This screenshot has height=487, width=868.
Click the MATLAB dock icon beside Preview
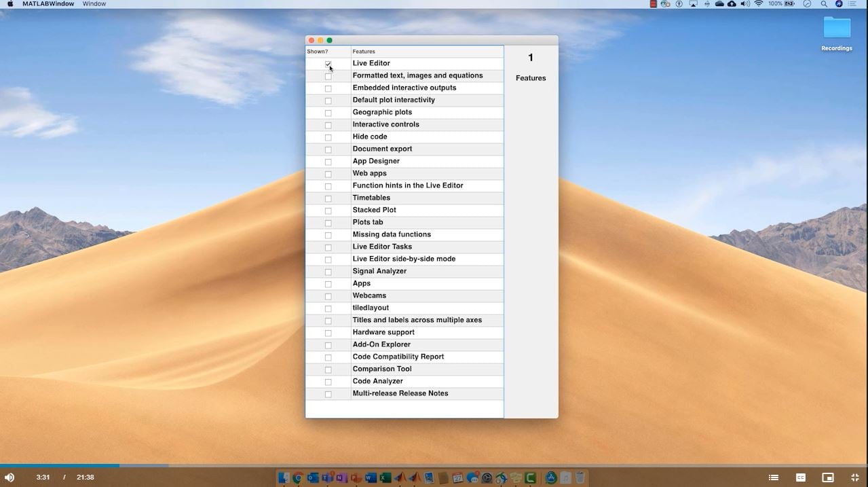coord(415,477)
